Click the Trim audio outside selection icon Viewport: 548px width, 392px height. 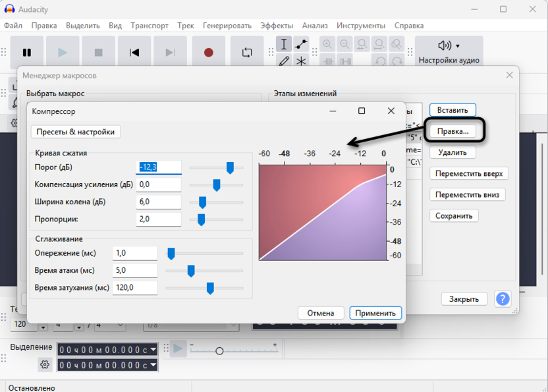coord(328,61)
